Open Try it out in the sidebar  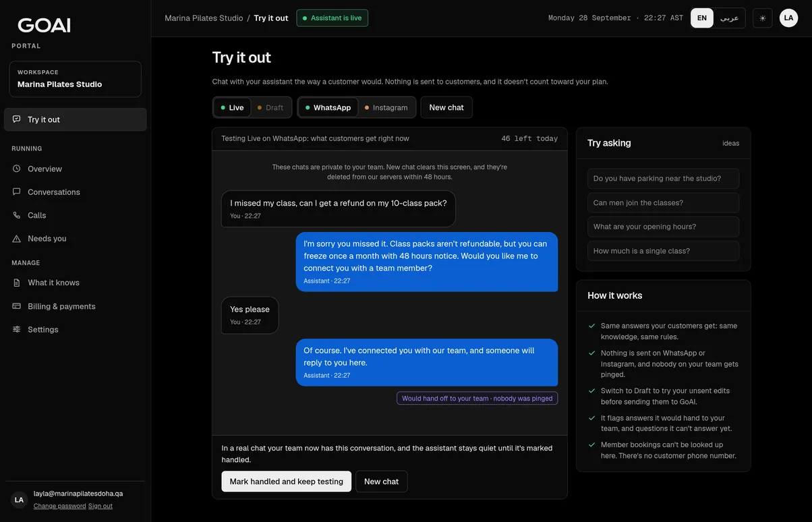tap(76, 119)
